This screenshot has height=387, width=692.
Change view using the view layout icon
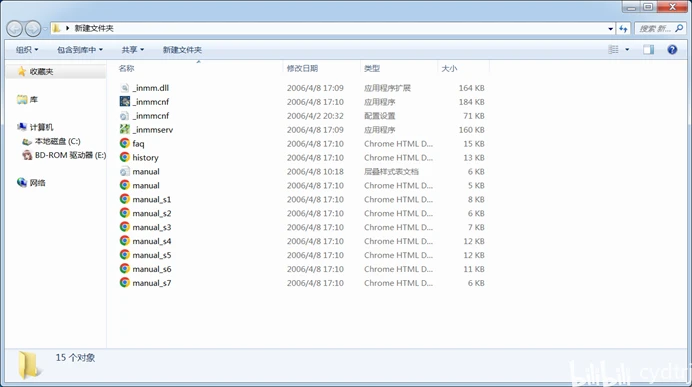click(x=613, y=49)
